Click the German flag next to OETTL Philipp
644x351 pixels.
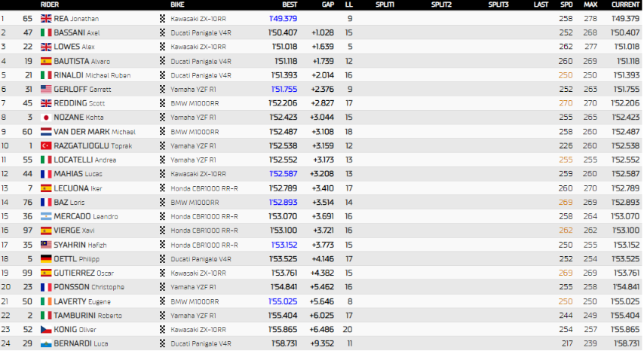point(46,259)
